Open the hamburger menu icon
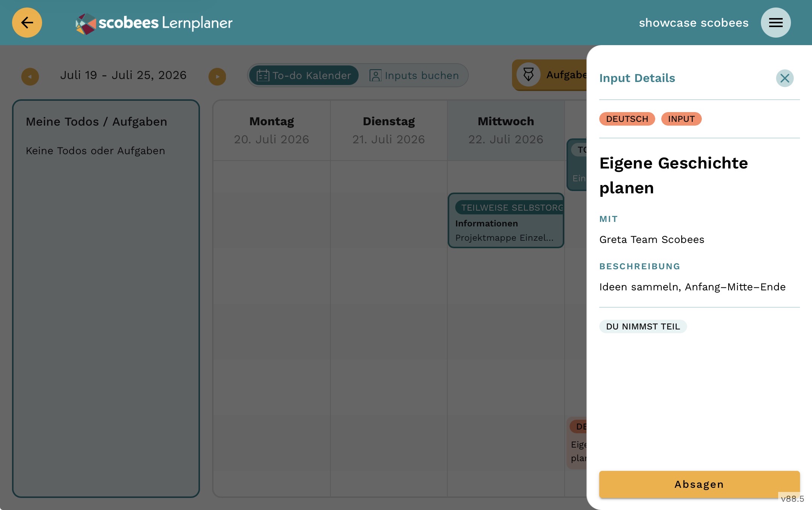The image size is (812, 510). click(x=776, y=23)
